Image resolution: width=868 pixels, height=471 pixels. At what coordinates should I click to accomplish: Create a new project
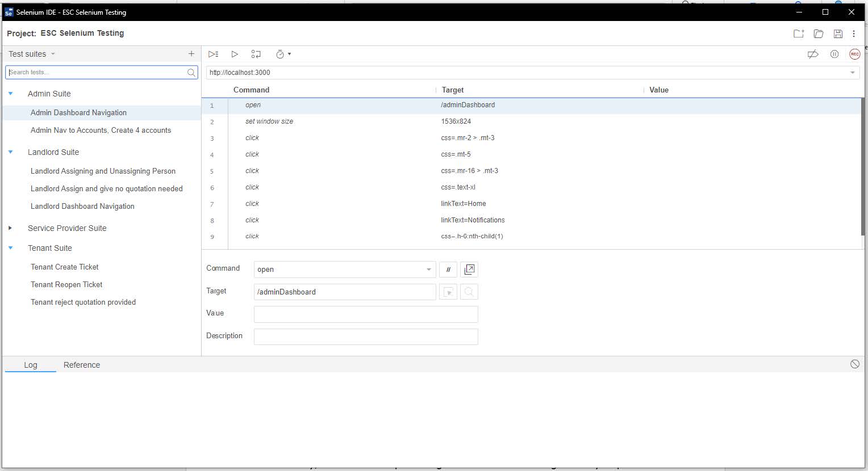(x=798, y=33)
